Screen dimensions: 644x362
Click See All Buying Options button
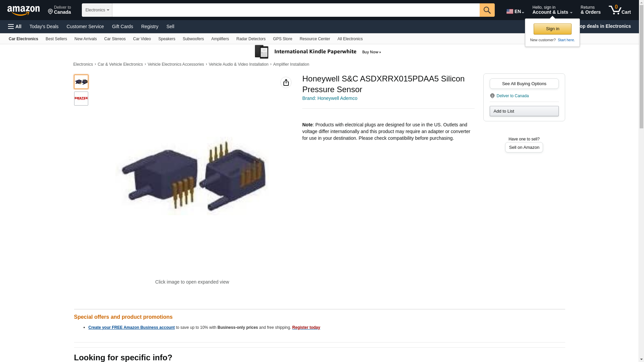coord(524,84)
